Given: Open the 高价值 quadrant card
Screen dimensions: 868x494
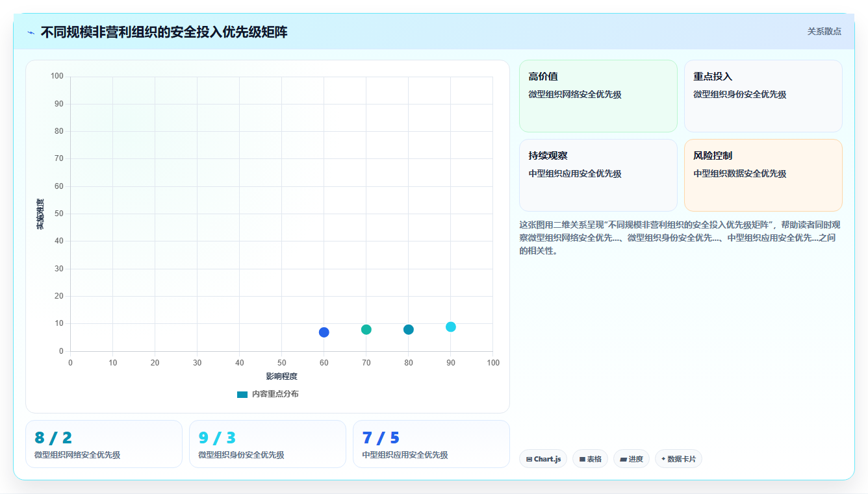Looking at the screenshot, I should pyautogui.click(x=598, y=96).
